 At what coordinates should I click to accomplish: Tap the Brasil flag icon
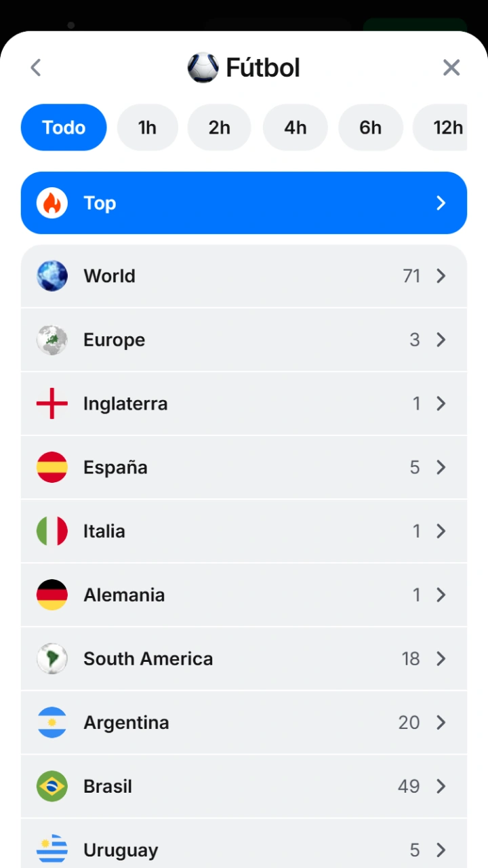tap(52, 786)
